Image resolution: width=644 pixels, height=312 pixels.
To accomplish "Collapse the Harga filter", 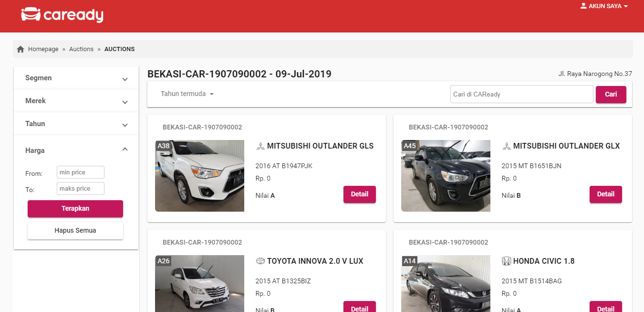I will click(76, 150).
